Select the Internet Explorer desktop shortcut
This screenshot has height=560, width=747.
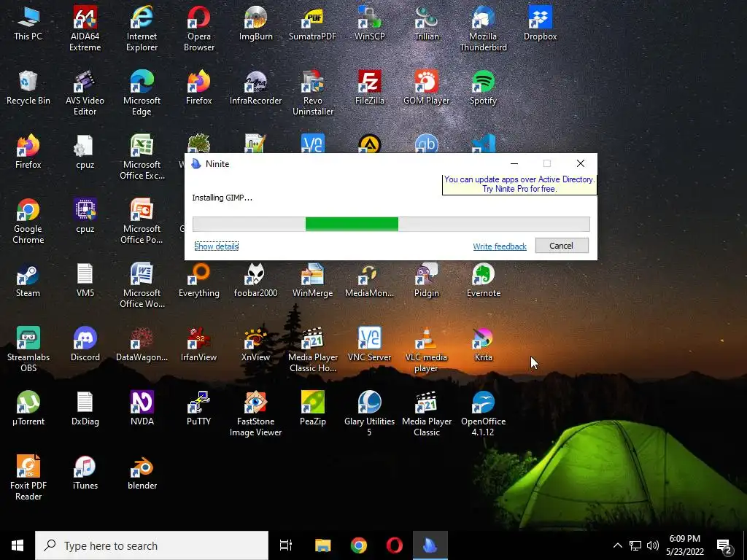pyautogui.click(x=142, y=28)
